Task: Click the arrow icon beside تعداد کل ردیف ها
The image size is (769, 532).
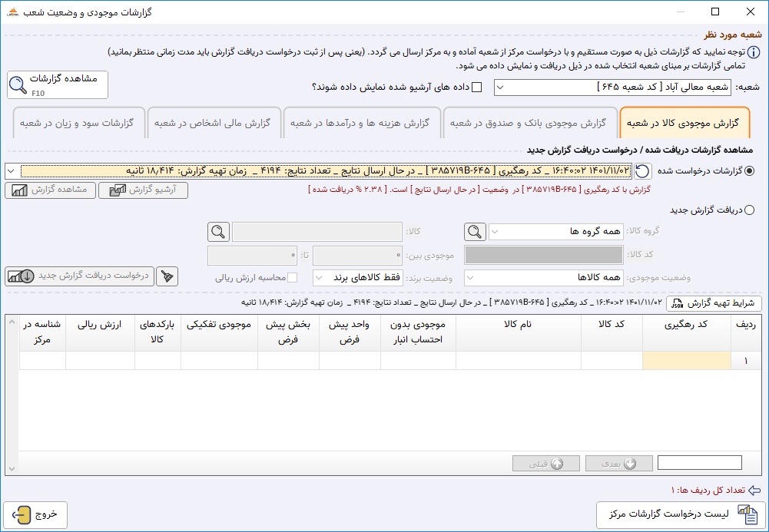Action: coord(754,491)
